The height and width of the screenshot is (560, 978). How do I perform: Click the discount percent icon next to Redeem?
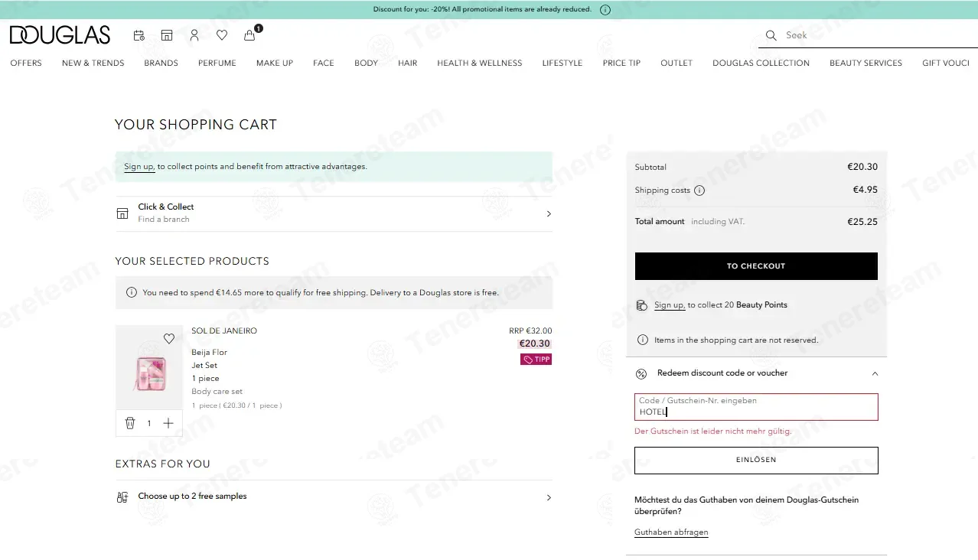click(x=642, y=373)
